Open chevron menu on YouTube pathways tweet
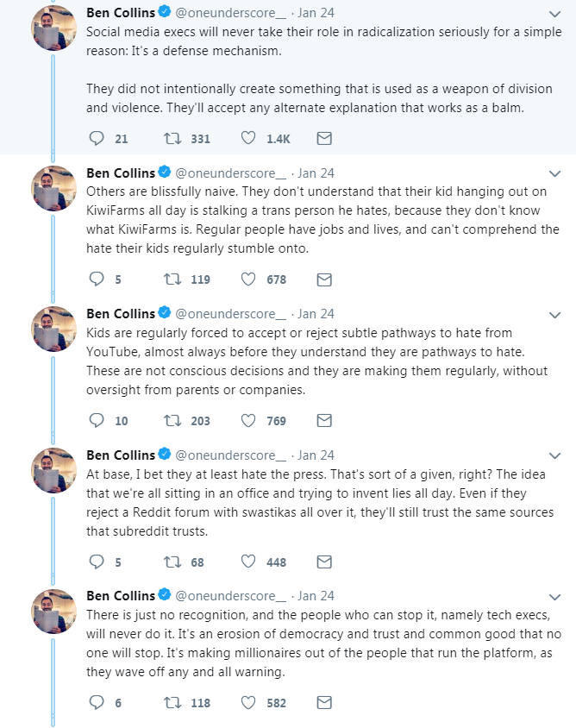 tap(554, 315)
